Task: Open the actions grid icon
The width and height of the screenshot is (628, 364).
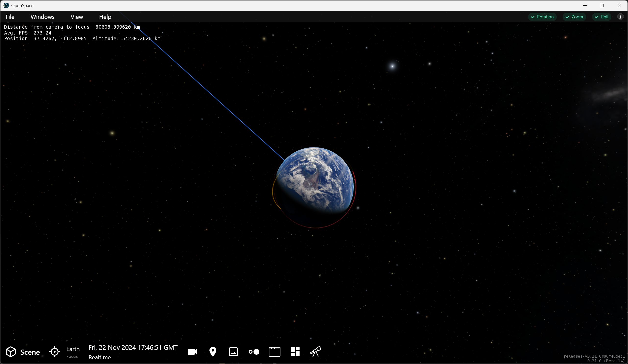Action: 295,352
